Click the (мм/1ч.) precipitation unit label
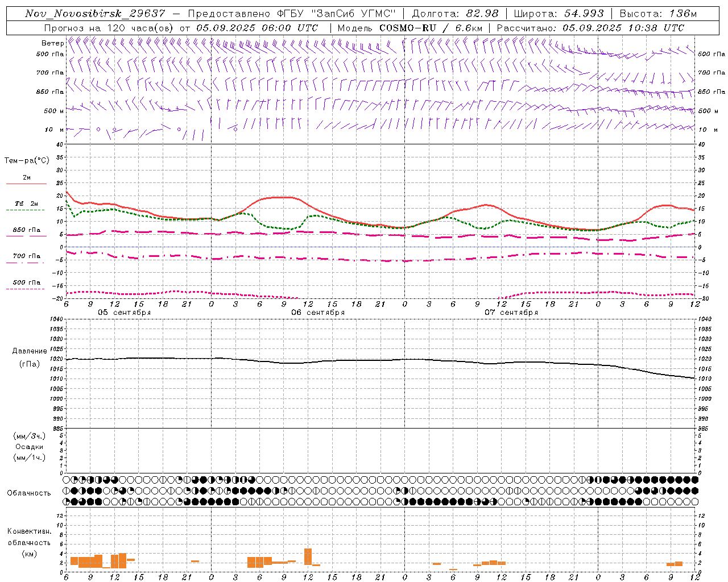728x582 pixels. [30, 458]
